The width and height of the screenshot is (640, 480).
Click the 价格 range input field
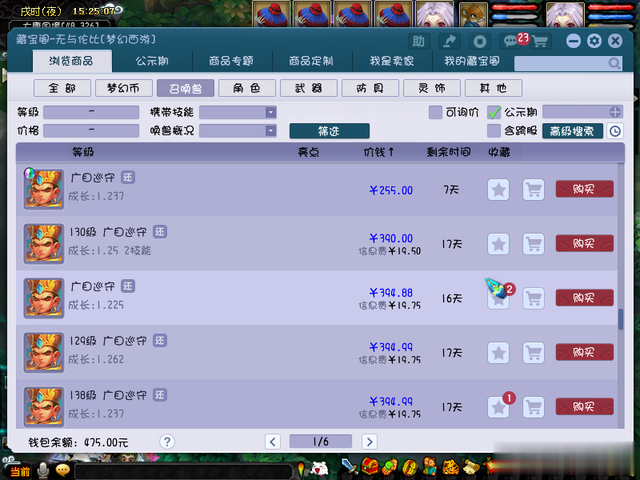(x=91, y=131)
